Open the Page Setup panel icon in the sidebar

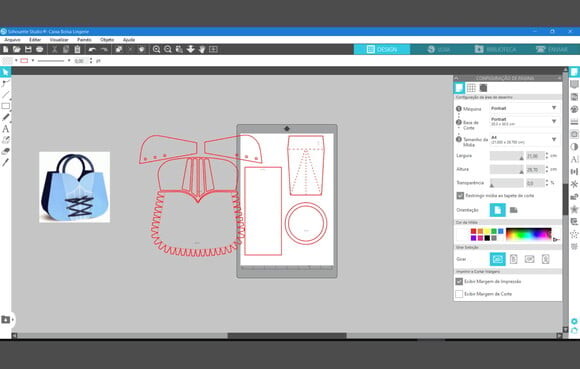(574, 72)
